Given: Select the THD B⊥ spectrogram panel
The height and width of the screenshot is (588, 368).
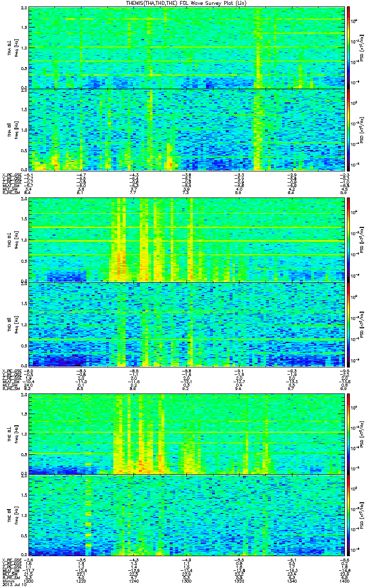Looking at the screenshot, I should (186, 240).
